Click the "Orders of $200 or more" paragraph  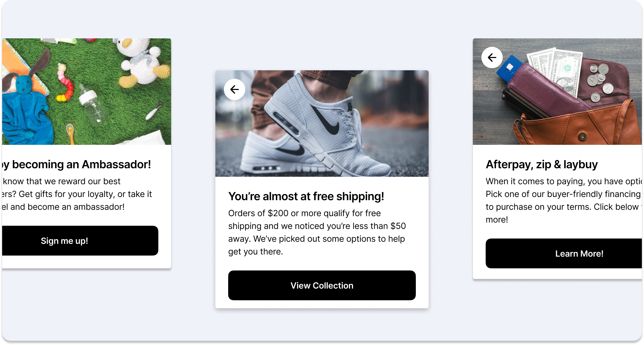coord(317,232)
